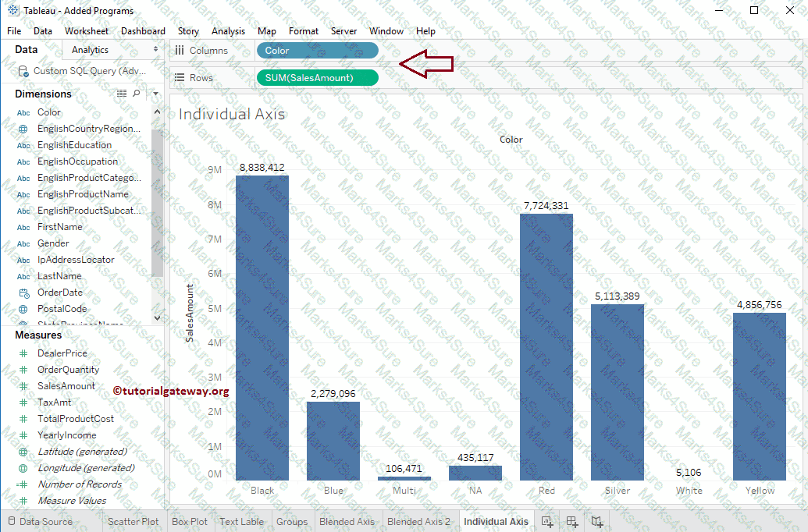This screenshot has width=808, height=532.
Task: Click the Dimensions search magnifier icon
Action: 137,94
